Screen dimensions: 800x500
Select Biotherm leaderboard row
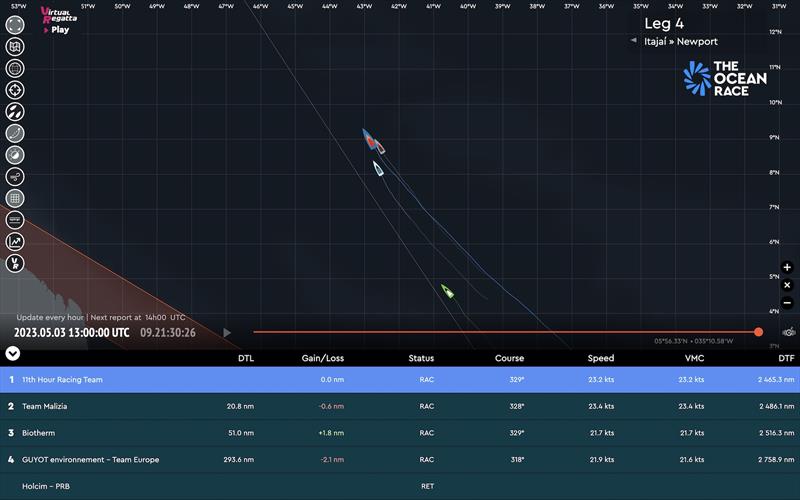pos(400,433)
